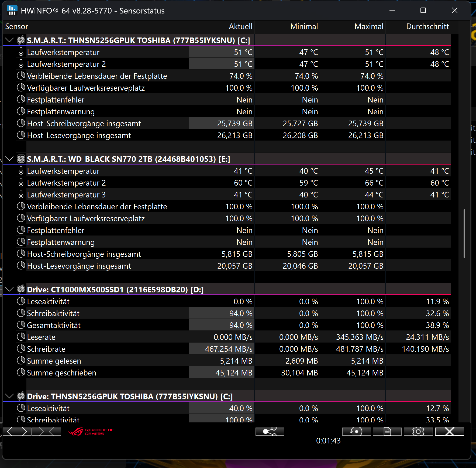Click the 38.9 % average Gesamtaktivität value
The image size is (476, 468).
418,325
